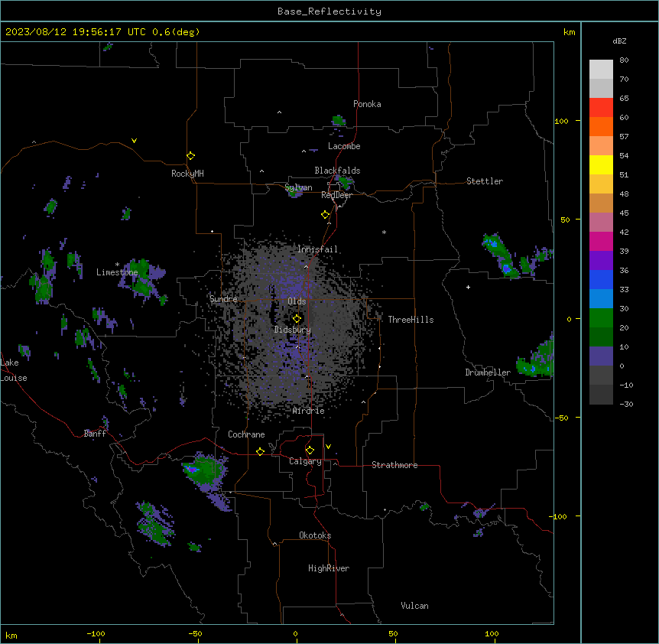Select the 20 dBZ green color swatch
The width and height of the screenshot is (659, 644).
pyautogui.click(x=601, y=318)
